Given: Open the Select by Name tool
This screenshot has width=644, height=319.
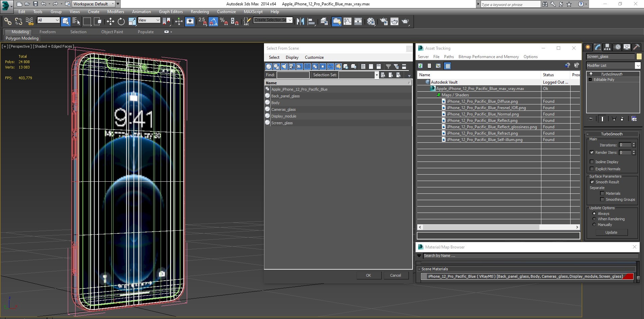Looking at the screenshot, I should [x=76, y=21].
